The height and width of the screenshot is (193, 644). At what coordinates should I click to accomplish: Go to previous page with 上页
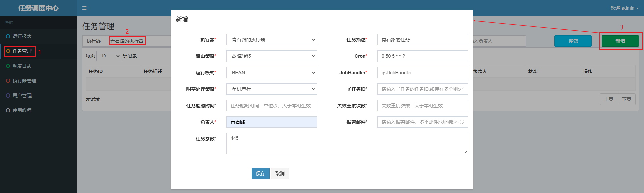click(x=609, y=99)
